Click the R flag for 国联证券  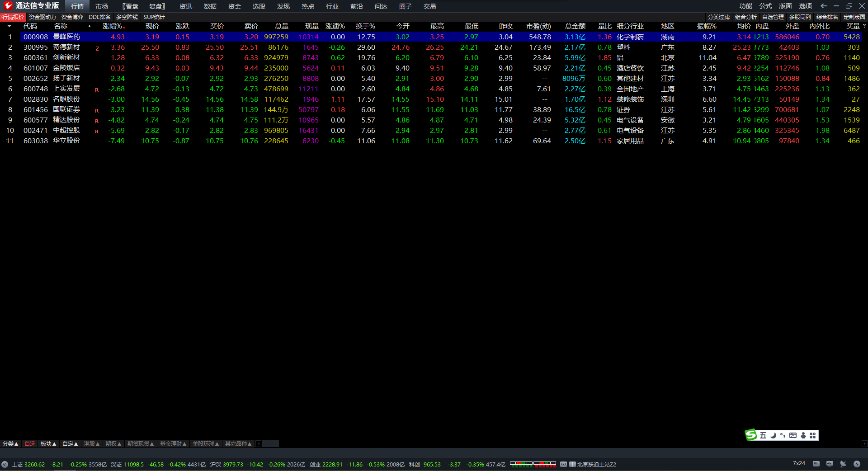click(x=97, y=111)
